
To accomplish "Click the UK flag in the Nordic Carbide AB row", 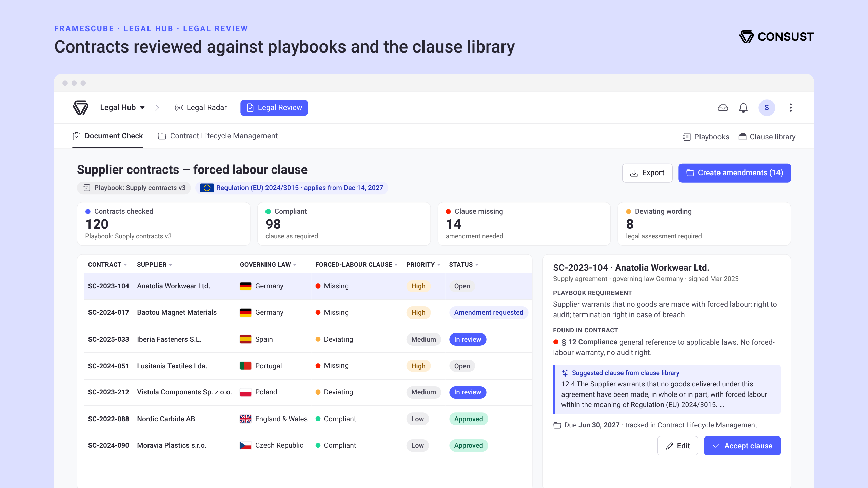I will tap(245, 419).
